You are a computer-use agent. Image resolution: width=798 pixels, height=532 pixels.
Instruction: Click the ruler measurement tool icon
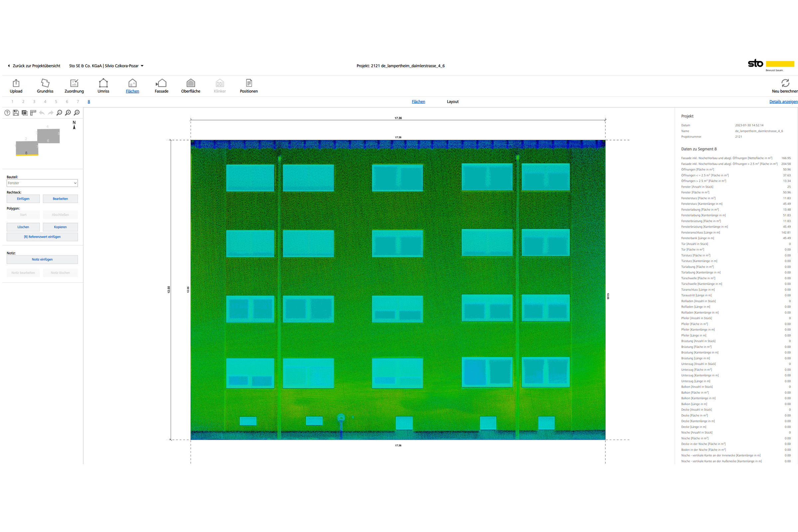pos(33,113)
